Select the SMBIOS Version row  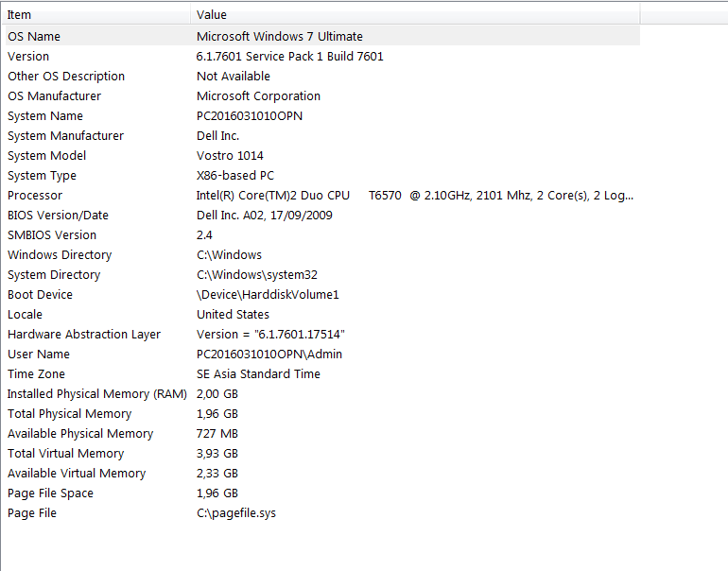coord(322,234)
